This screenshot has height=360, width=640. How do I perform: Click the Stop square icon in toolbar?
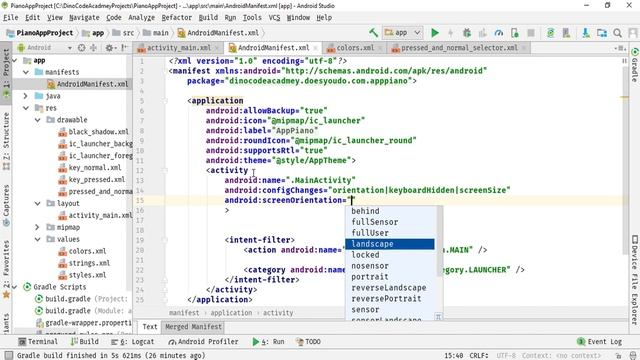(x=531, y=33)
